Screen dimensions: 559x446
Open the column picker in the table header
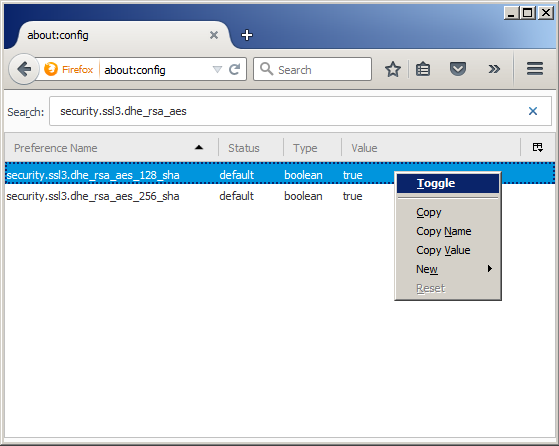(538, 147)
